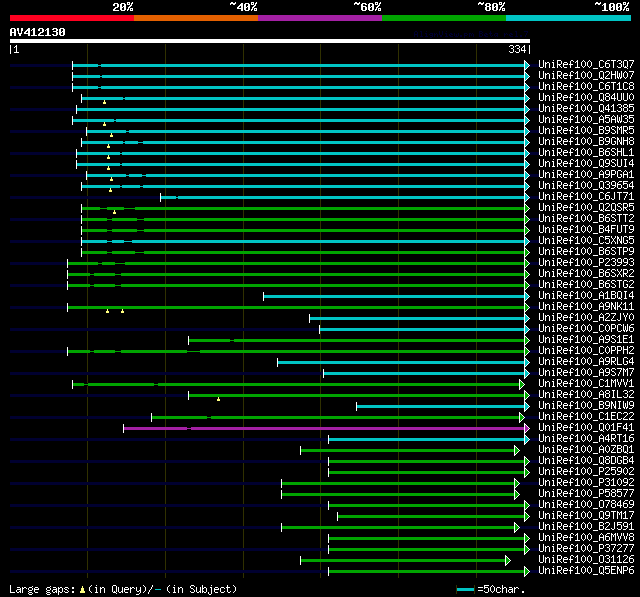Select the UniRef100_B6STP9 label

(x=586, y=252)
